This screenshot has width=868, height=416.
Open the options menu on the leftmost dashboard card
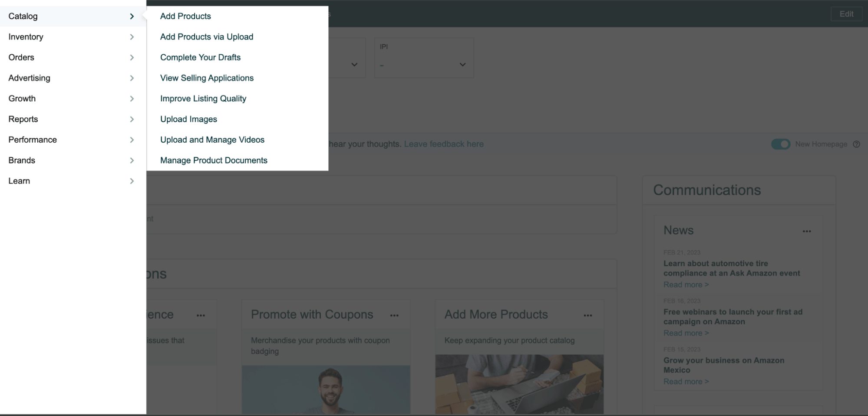pos(201,315)
